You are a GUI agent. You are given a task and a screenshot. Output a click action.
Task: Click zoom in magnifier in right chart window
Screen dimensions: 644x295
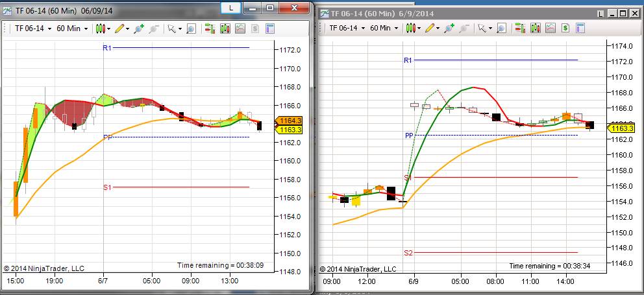(x=449, y=28)
